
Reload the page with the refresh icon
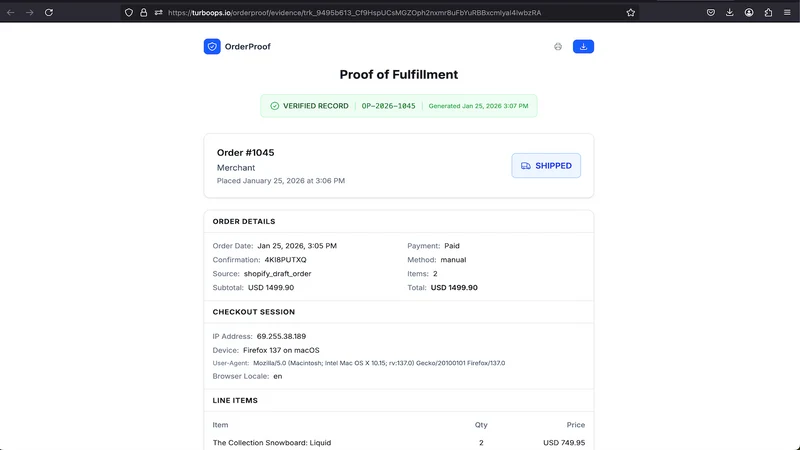tap(49, 12)
